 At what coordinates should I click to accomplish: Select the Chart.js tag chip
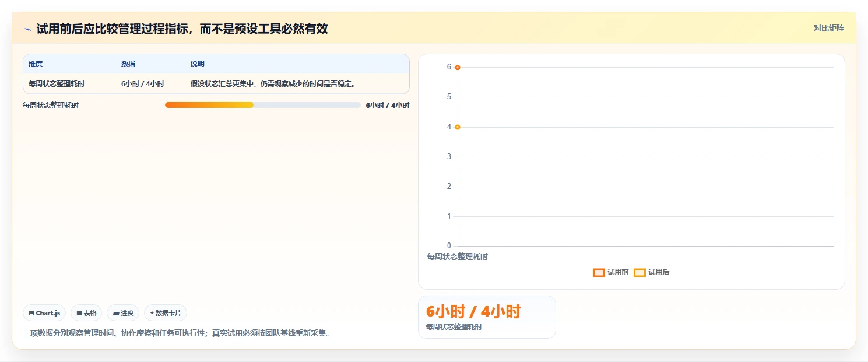pyautogui.click(x=45, y=313)
